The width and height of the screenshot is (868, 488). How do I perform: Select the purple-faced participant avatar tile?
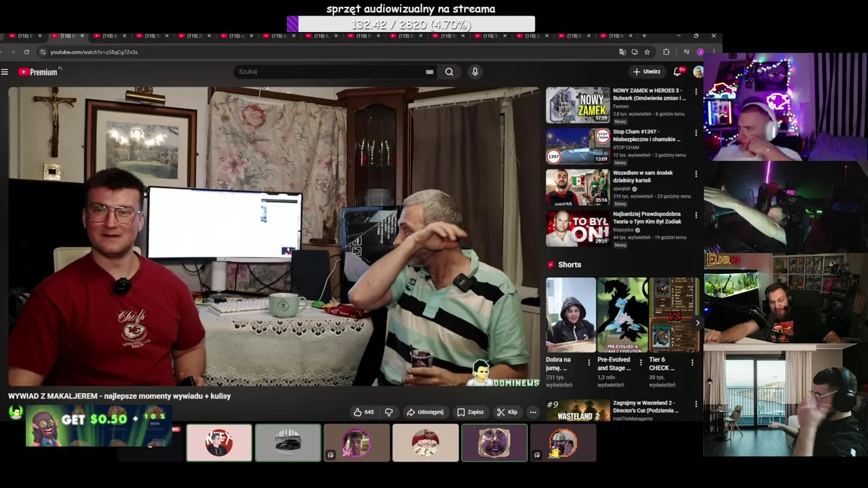pos(494,443)
